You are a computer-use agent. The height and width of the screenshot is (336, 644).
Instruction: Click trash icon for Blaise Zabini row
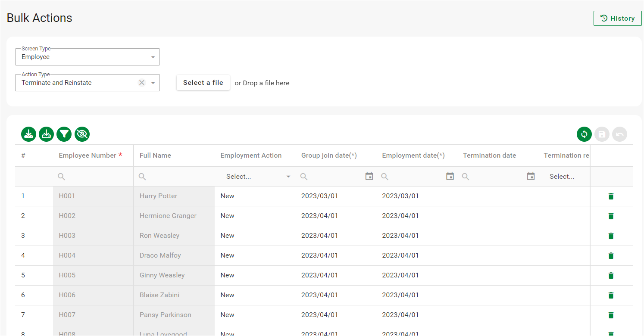[x=610, y=296]
